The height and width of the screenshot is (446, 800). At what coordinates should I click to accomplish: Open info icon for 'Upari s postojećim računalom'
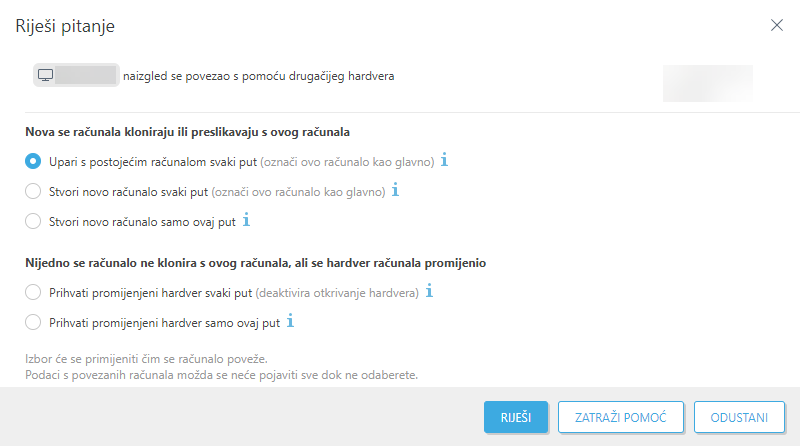[444, 160]
